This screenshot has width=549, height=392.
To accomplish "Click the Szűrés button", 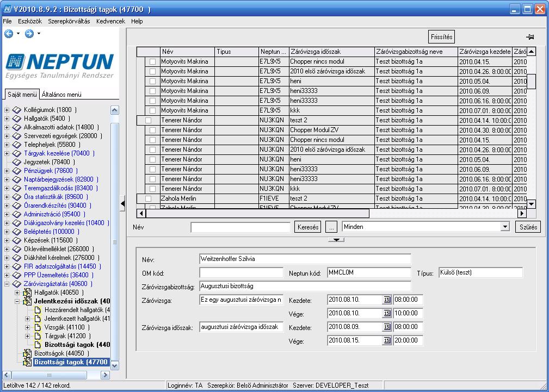I will (x=528, y=227).
